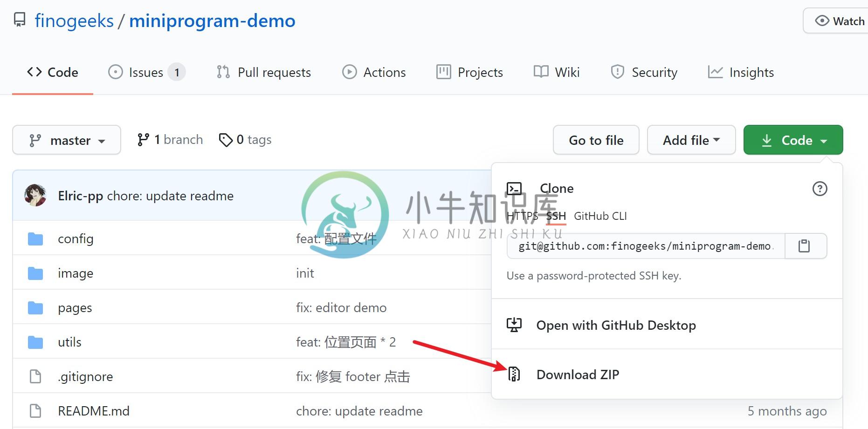Screen dimensions: 868x429
Task: Click the Watch button
Action: 840,21
